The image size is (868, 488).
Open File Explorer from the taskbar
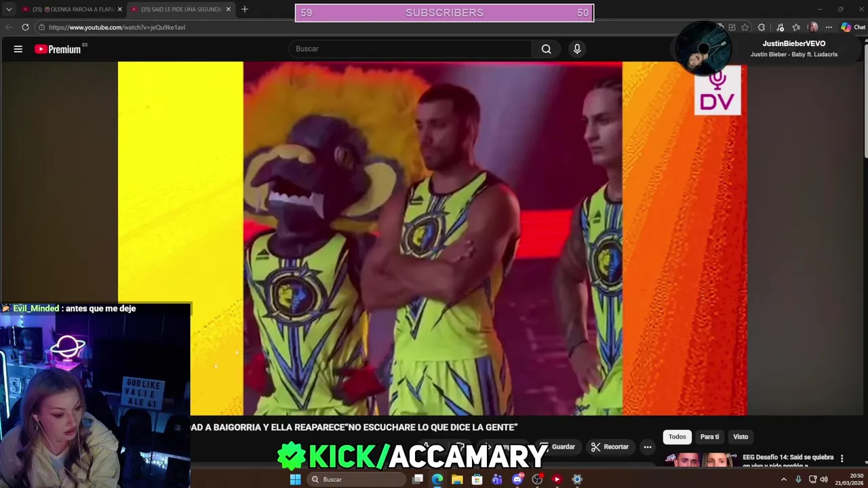457,479
